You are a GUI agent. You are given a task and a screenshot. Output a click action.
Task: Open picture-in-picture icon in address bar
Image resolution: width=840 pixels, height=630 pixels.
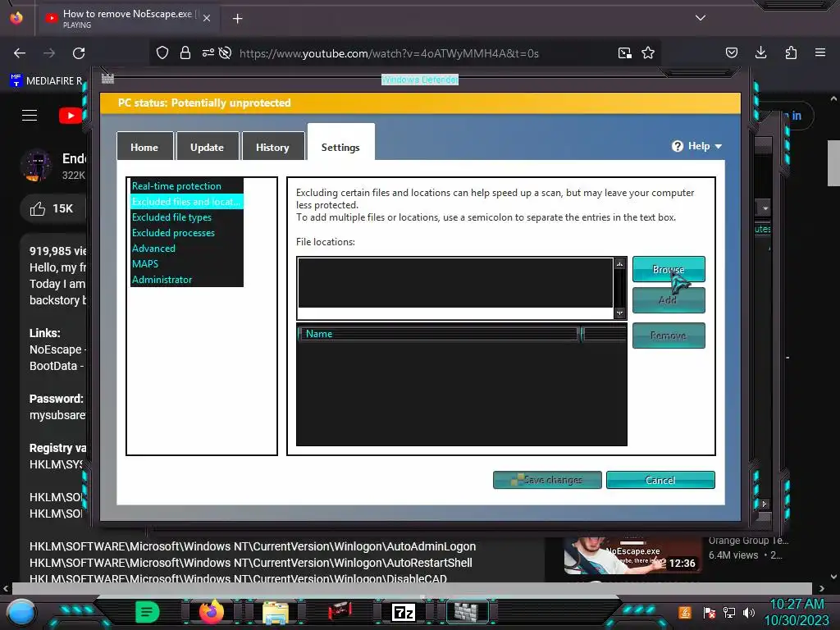coord(624,52)
